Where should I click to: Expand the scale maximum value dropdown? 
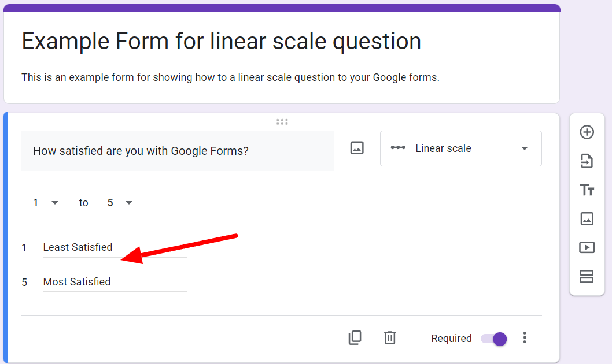point(120,203)
